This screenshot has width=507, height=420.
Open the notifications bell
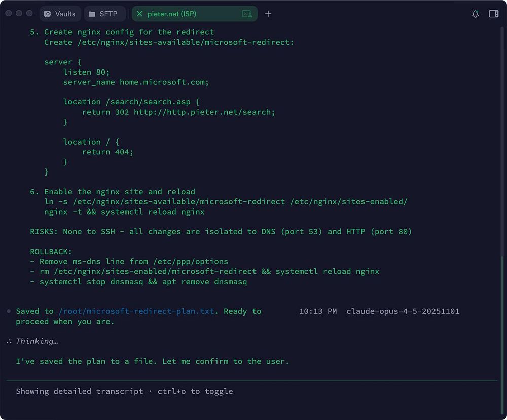coord(475,14)
